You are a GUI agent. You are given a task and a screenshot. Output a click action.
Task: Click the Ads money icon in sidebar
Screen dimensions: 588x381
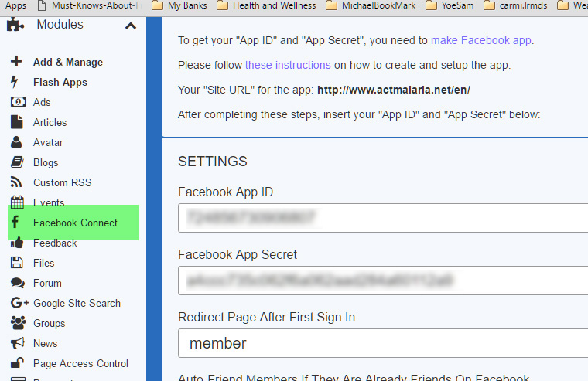click(x=17, y=102)
